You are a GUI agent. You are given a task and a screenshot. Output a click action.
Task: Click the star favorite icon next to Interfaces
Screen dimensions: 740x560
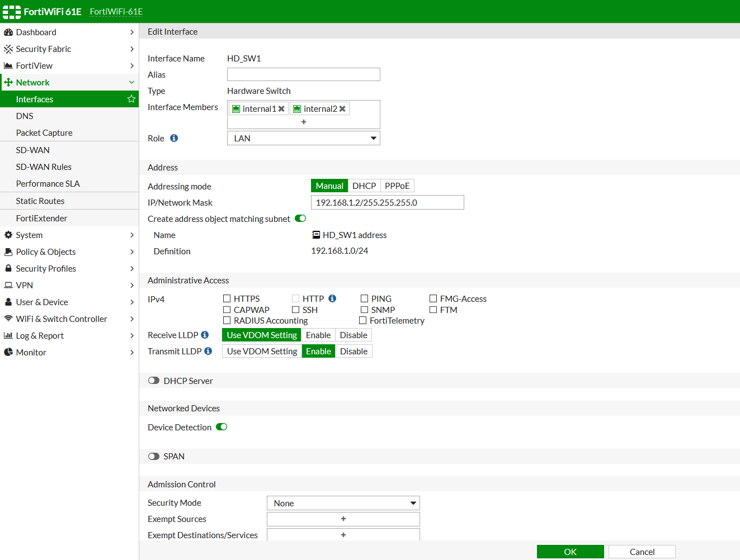click(x=131, y=99)
